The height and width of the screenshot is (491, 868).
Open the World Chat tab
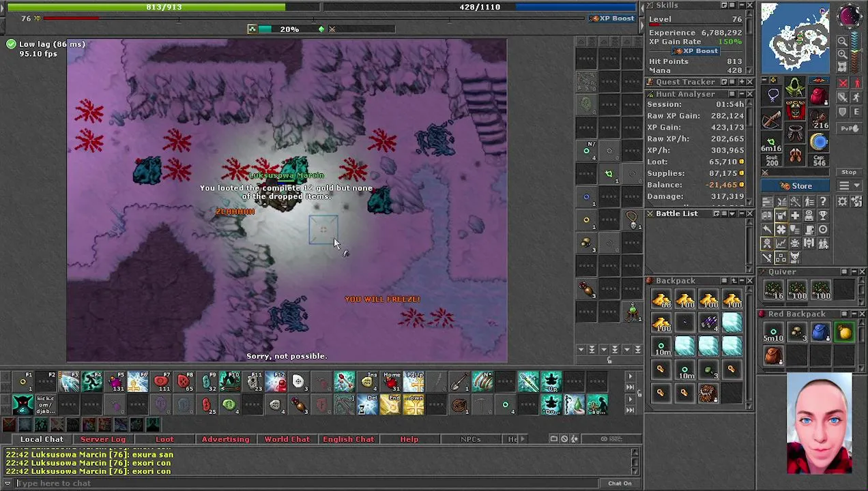click(287, 439)
